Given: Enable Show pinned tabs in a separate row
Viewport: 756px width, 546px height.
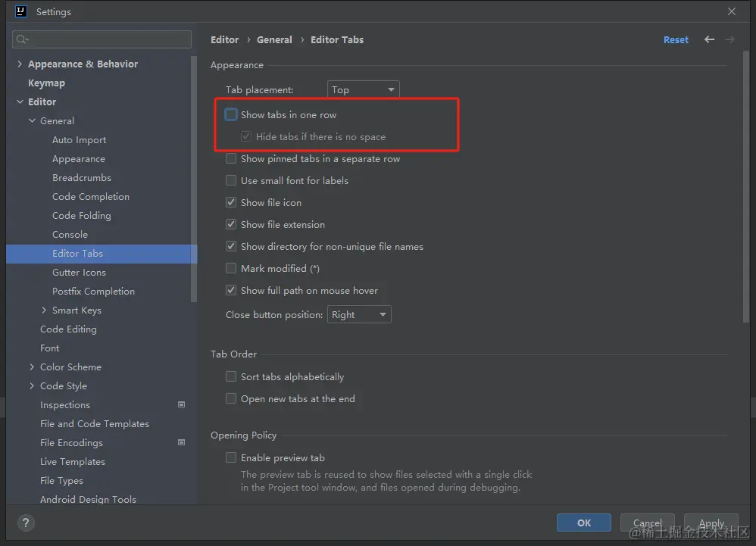Looking at the screenshot, I should [x=231, y=158].
